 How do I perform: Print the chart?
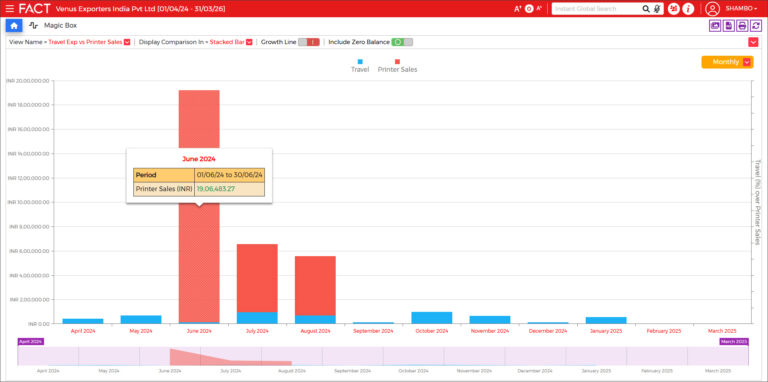743,26
